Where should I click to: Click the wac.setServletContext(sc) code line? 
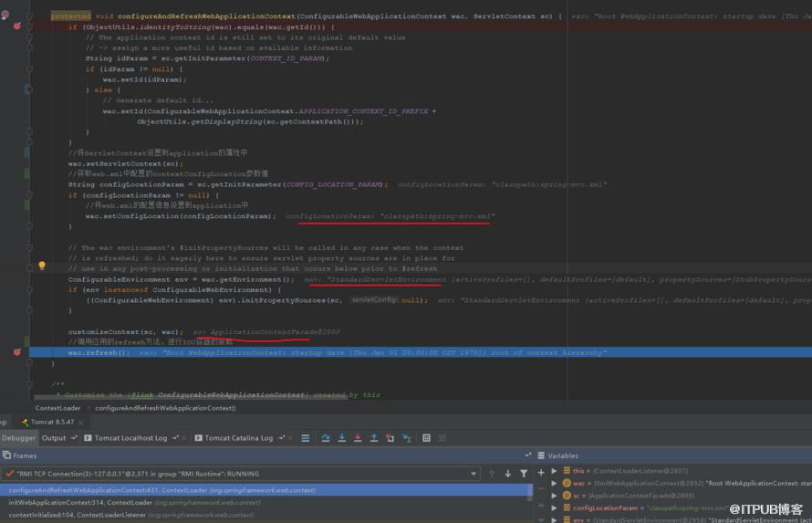126,163
